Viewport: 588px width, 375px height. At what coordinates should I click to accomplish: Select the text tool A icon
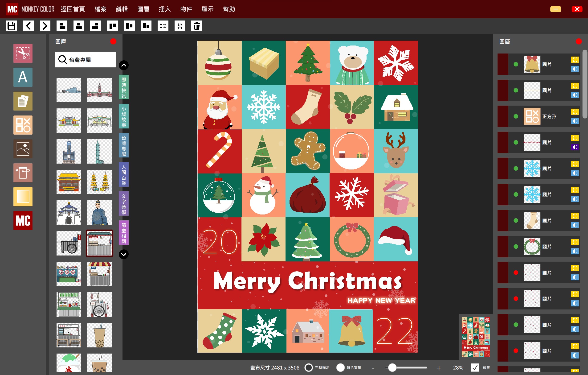pyautogui.click(x=23, y=77)
